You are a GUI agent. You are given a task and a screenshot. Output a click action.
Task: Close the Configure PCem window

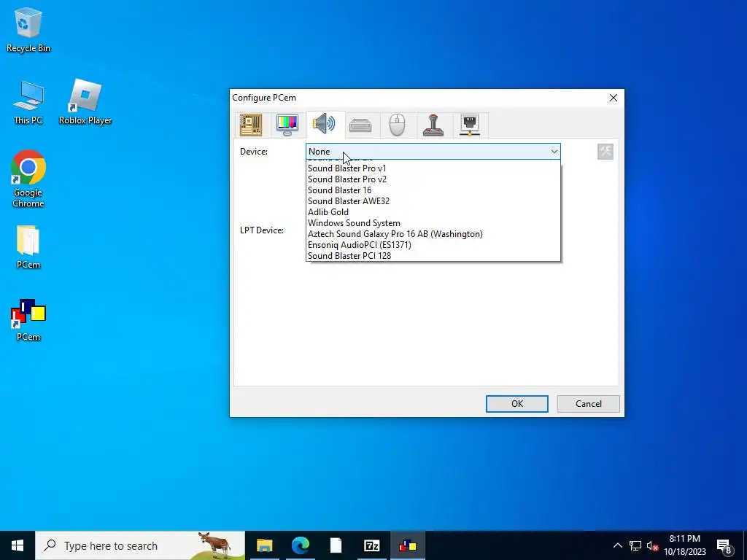coord(613,98)
